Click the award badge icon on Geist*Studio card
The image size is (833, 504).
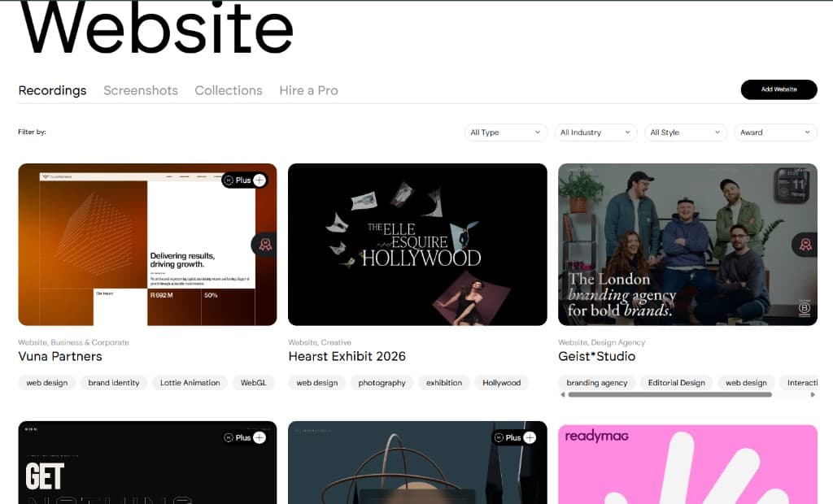tap(805, 245)
